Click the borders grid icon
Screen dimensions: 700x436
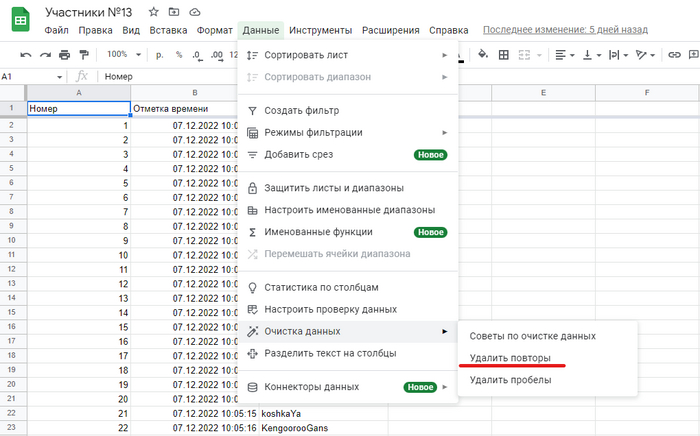[504, 54]
